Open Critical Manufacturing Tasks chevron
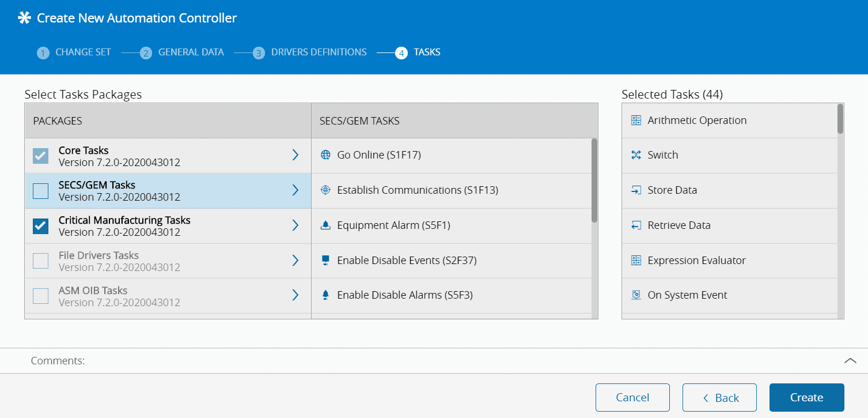Image resolution: width=868 pixels, height=418 pixels. click(x=295, y=225)
